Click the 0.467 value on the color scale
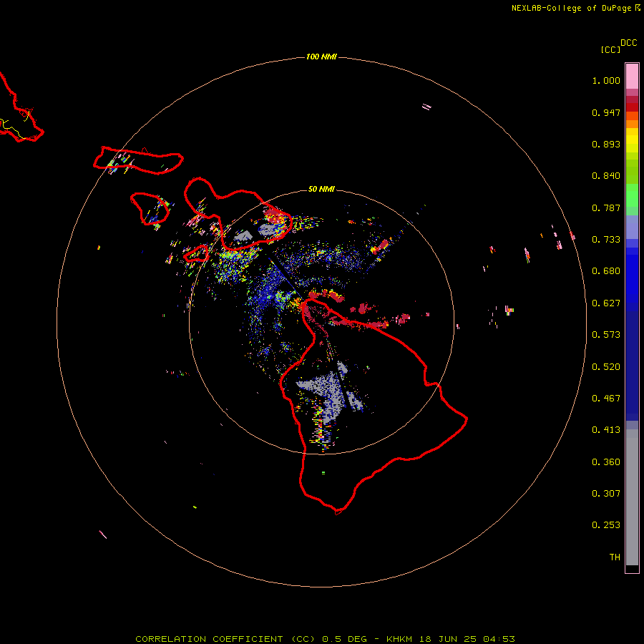The width and height of the screenshot is (644, 644). point(606,399)
